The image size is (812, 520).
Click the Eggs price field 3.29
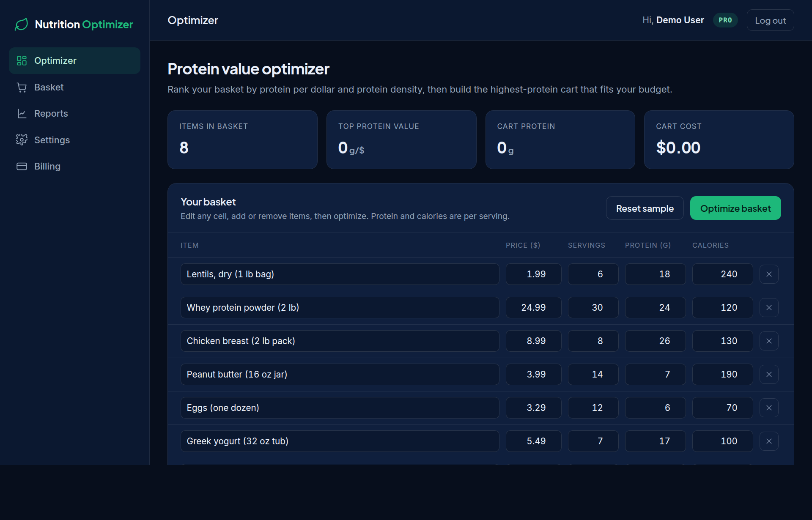coord(534,408)
